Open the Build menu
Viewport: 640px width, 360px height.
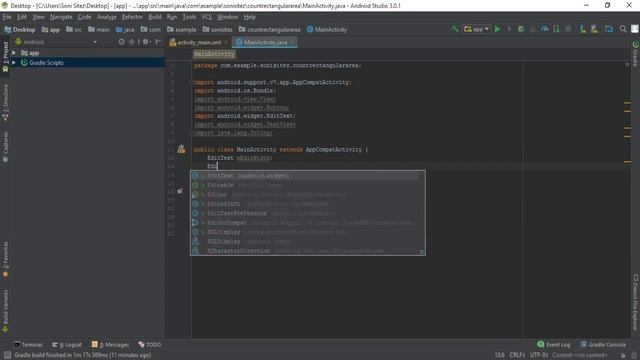[x=155, y=17]
